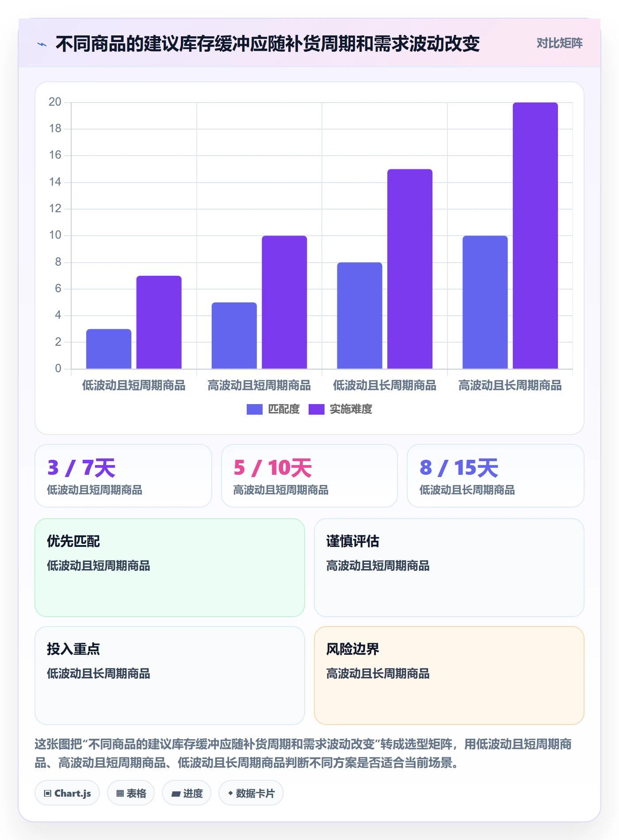619x840 pixels.
Task: Click the 数据卡片 tag
Action: tap(251, 793)
